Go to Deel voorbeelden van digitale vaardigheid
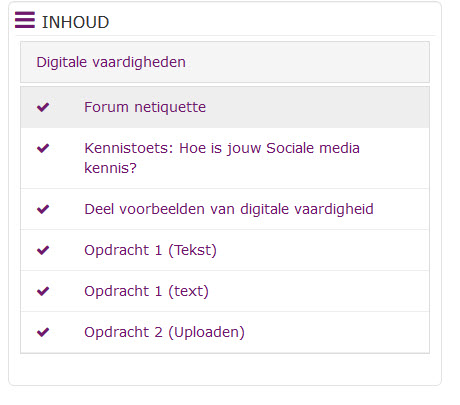This screenshot has height=405, width=460. click(x=229, y=209)
